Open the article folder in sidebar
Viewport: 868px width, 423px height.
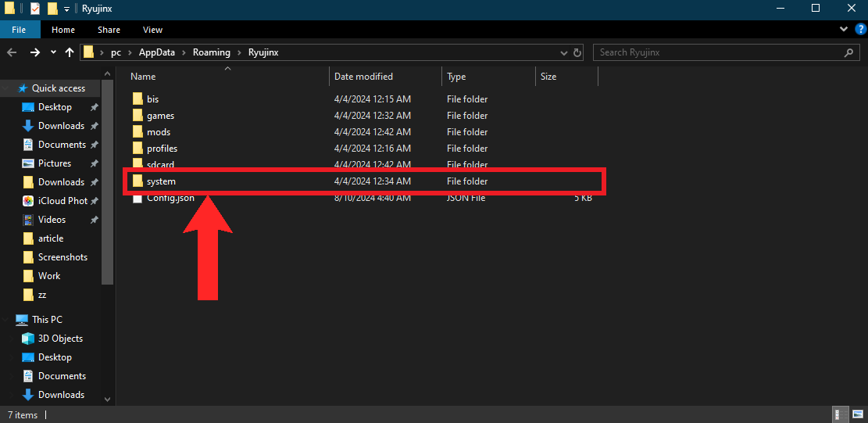tap(50, 238)
